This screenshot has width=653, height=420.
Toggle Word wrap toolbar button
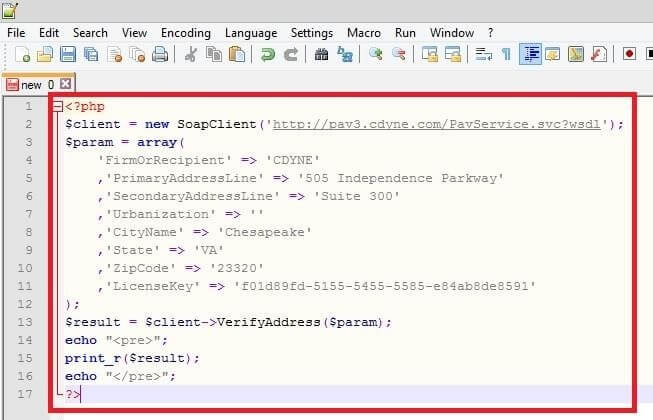pos(484,55)
